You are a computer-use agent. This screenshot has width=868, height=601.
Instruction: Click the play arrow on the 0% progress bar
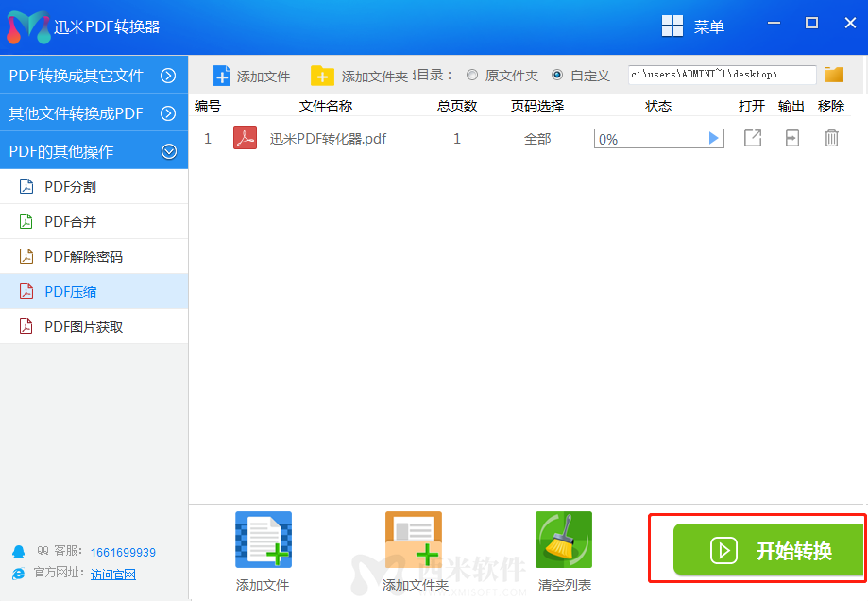pos(714,139)
